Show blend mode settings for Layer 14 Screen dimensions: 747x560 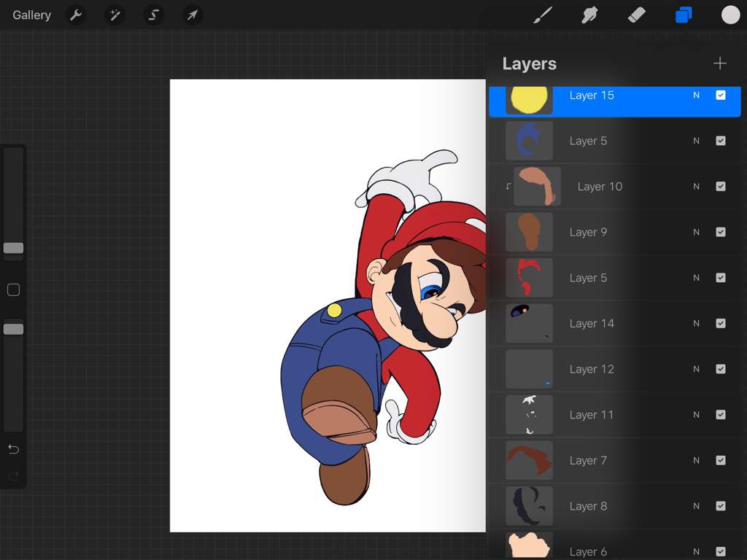point(697,324)
